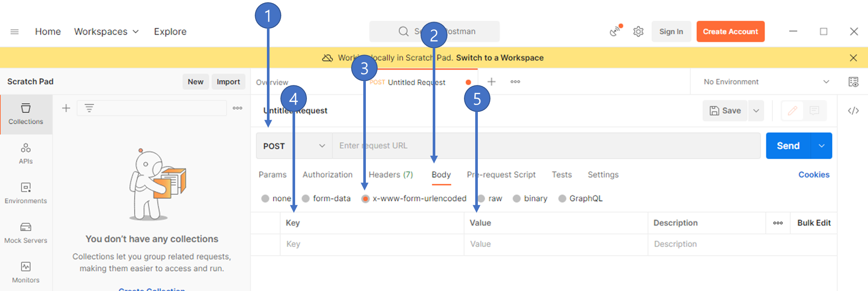The height and width of the screenshot is (291, 868).
Task: Expand the Send options arrow
Action: 821,146
